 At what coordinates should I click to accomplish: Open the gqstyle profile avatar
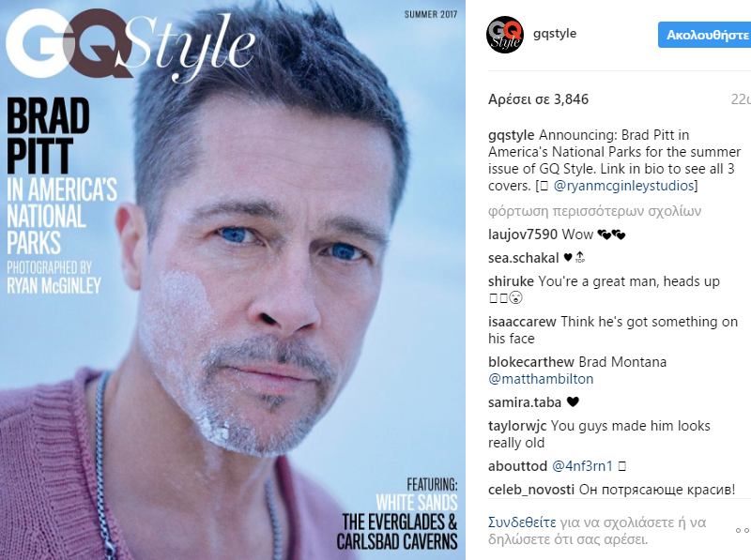(505, 35)
